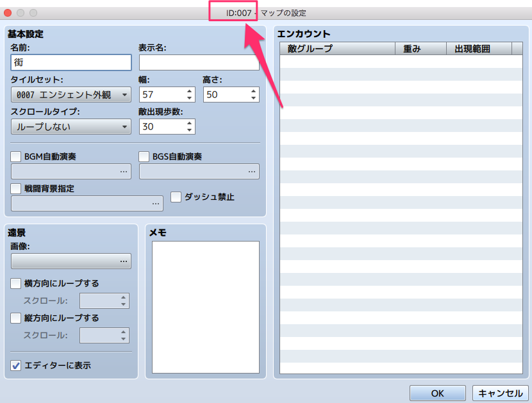Click the キャンセル button
This screenshot has width=532, height=403.
coord(501,393)
